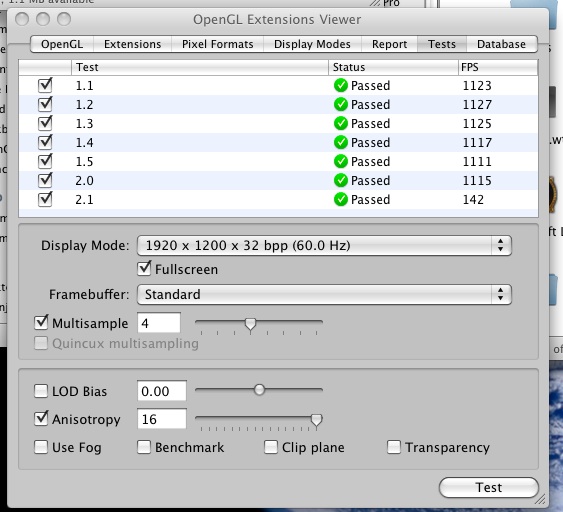This screenshot has height=512, width=563.
Task: Sort by the Status column header
Action: pos(393,68)
